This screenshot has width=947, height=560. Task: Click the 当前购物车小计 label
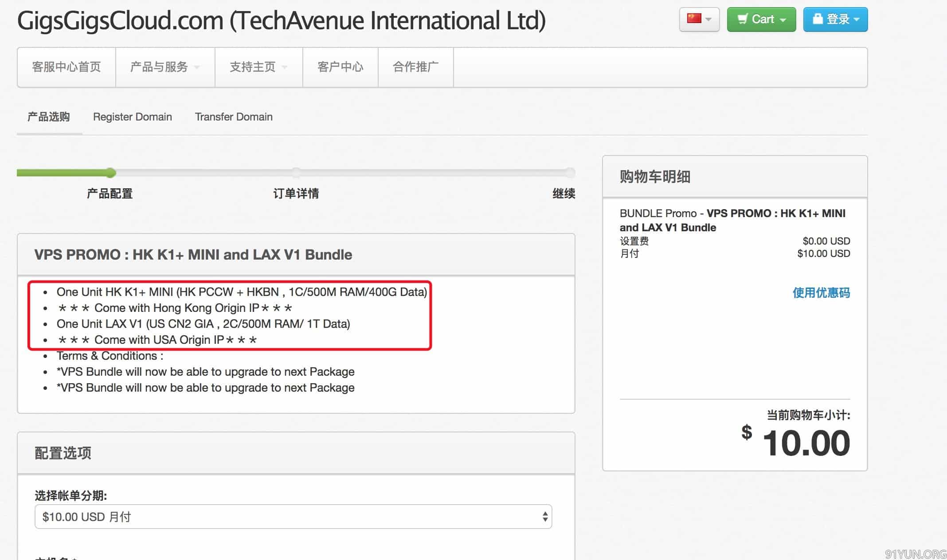(808, 415)
